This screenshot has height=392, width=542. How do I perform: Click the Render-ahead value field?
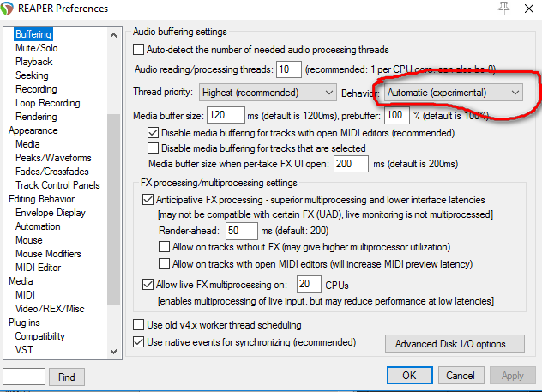[241, 231]
